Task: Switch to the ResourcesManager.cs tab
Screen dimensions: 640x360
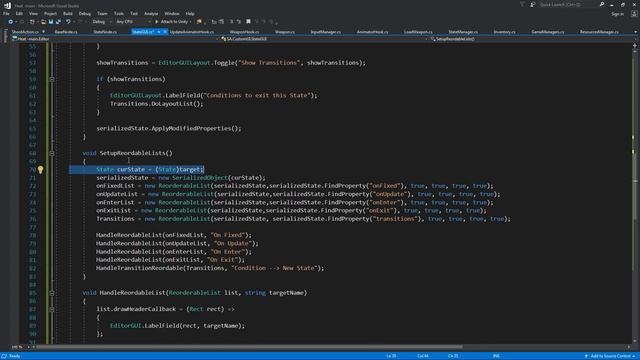Action: pyautogui.click(x=599, y=31)
